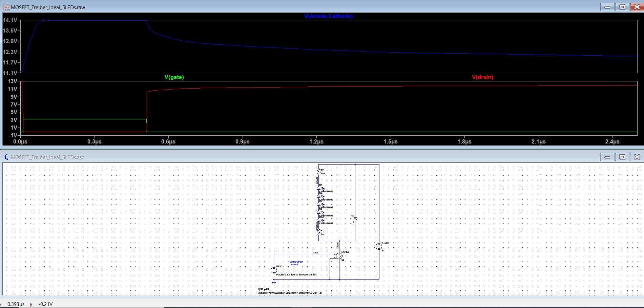Minimize the MOSFET_Treiber_ideal_5LEDs.asc window
644x308 pixels.
607,157
